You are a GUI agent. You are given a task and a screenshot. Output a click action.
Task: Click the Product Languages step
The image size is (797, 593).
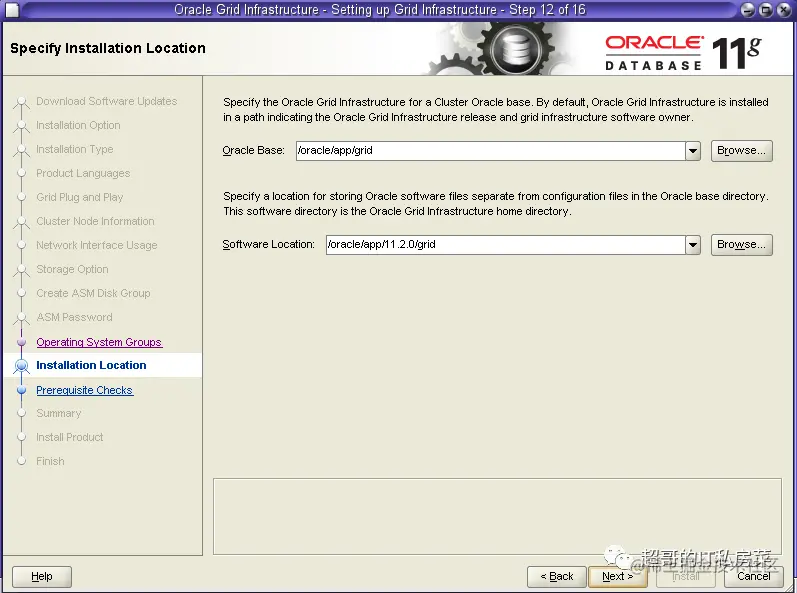pyautogui.click(x=83, y=173)
